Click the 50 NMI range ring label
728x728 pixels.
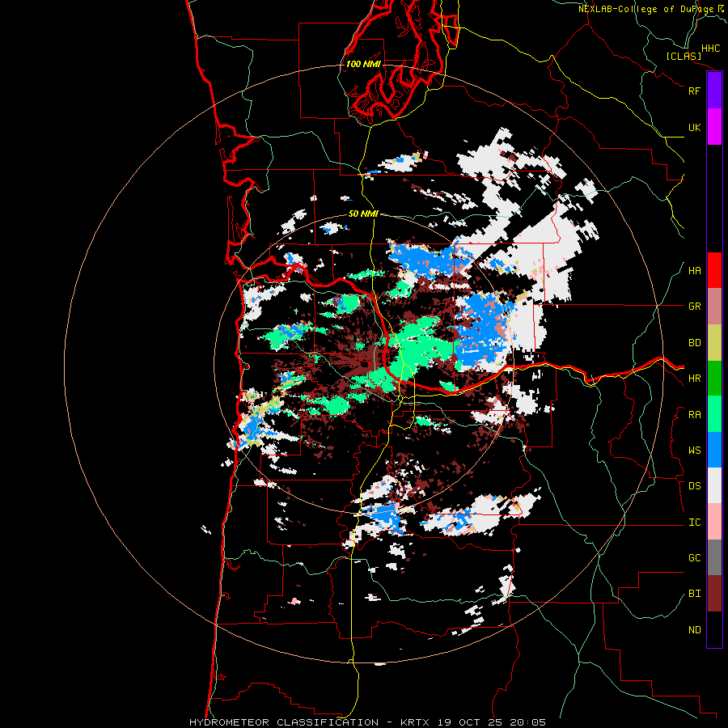coord(363,214)
